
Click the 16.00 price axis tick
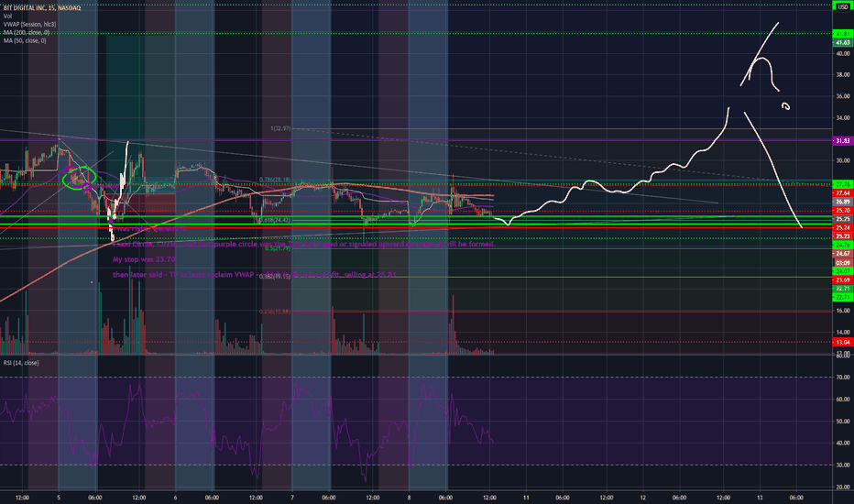tap(843, 311)
